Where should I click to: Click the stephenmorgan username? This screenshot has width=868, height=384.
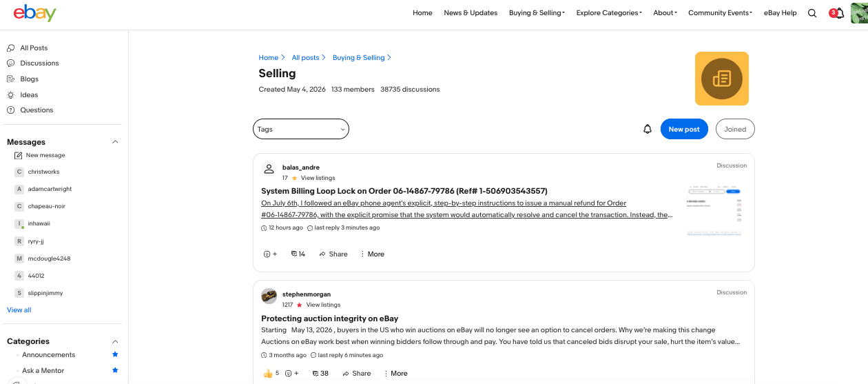[307, 294]
